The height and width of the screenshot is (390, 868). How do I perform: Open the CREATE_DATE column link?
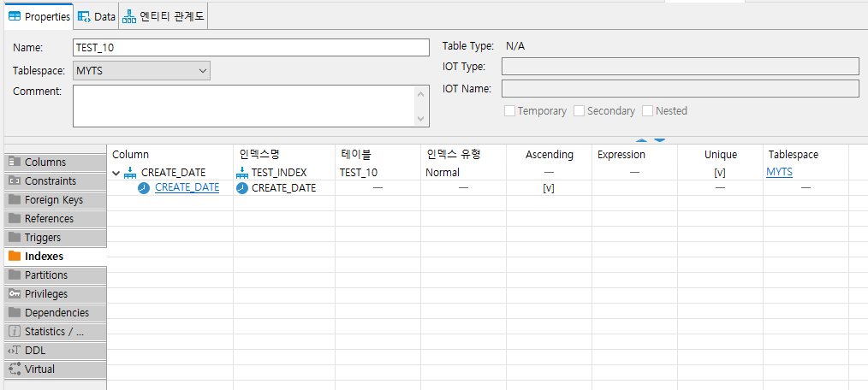point(187,187)
